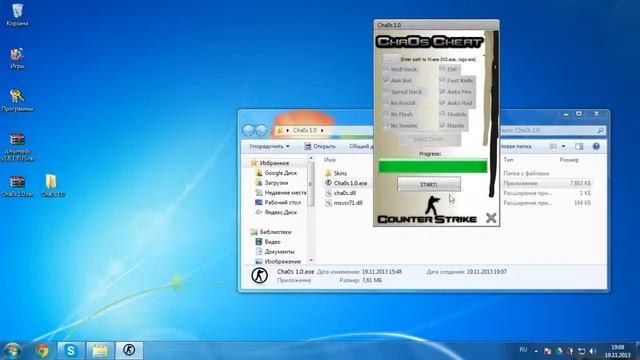Toggle the Speed Hack checkbox
640x360 pixels.
point(387,92)
